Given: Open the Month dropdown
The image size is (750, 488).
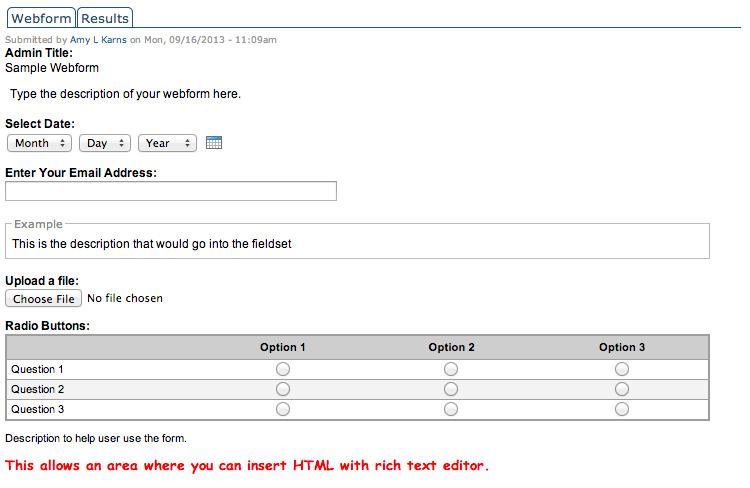Looking at the screenshot, I should [39, 143].
